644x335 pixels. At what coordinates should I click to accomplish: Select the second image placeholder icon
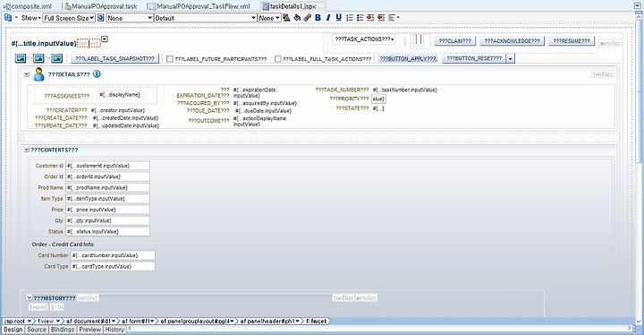[38, 58]
